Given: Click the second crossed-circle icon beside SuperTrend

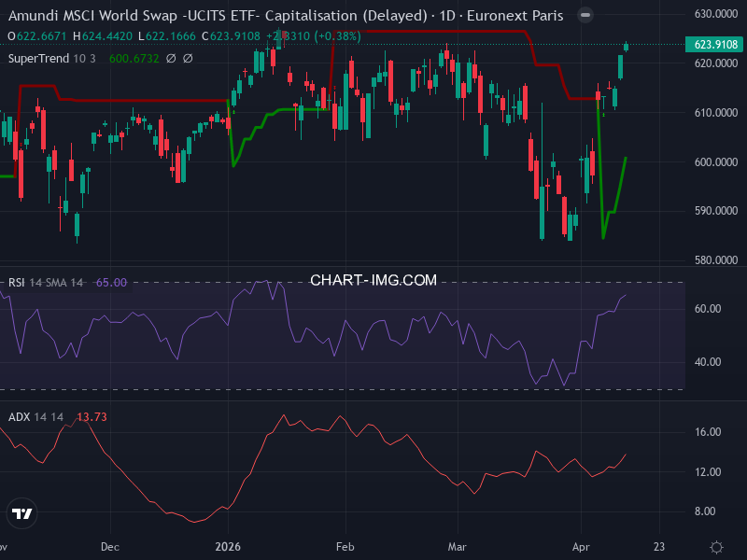Looking at the screenshot, I should click(187, 59).
